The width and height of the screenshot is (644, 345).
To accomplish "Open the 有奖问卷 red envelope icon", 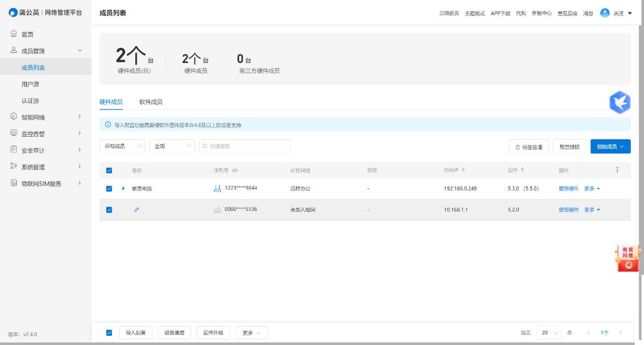I will click(628, 259).
